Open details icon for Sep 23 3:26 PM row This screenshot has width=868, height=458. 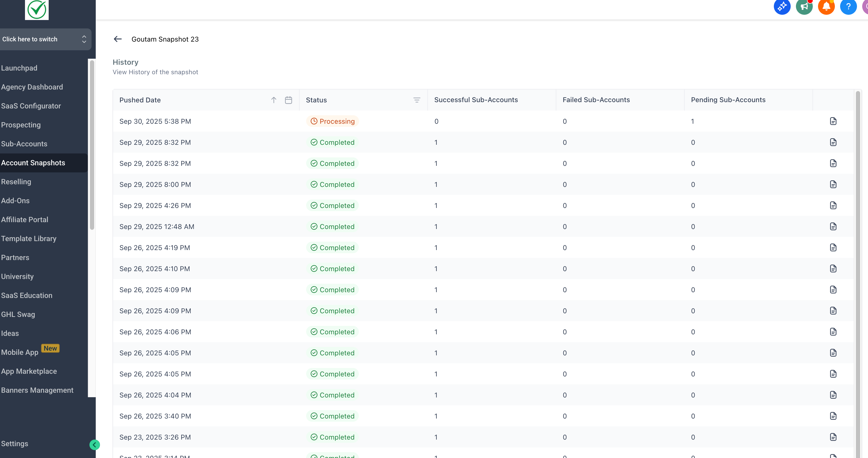833,437
